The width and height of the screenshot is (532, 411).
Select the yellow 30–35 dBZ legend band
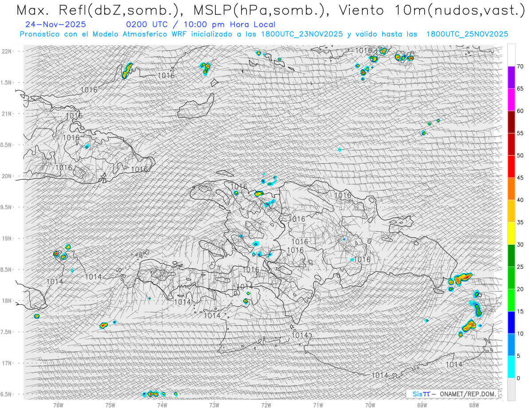tap(511, 233)
